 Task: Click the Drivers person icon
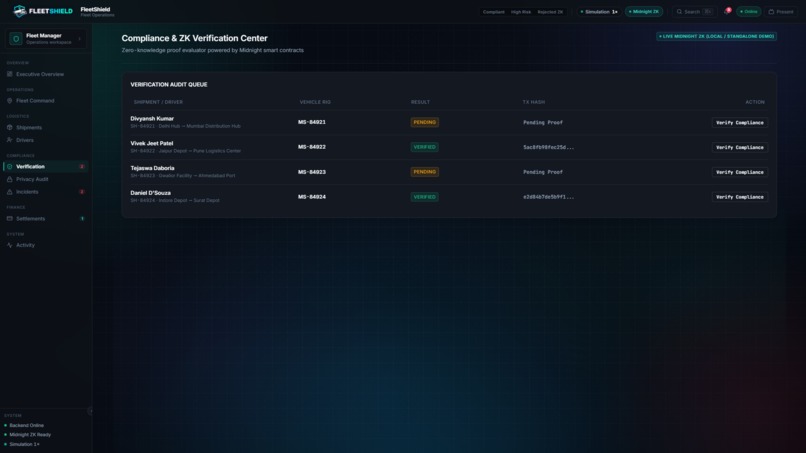pos(9,140)
